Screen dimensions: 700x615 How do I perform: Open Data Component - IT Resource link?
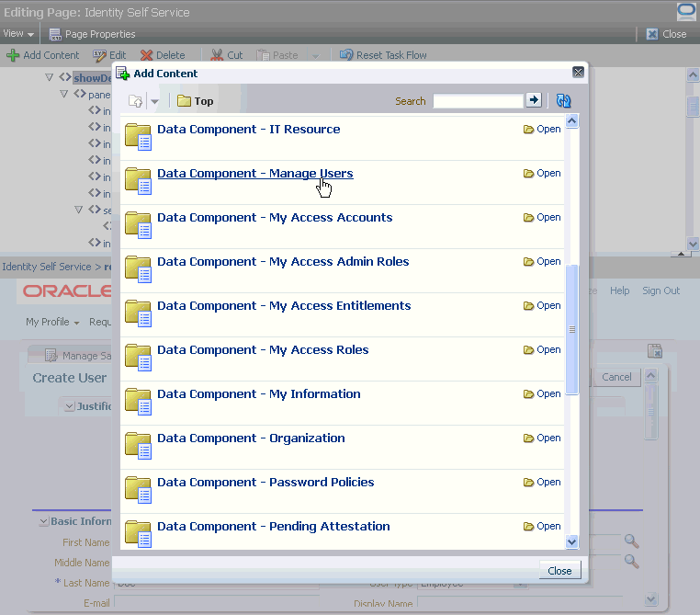pyautogui.click(x=249, y=129)
